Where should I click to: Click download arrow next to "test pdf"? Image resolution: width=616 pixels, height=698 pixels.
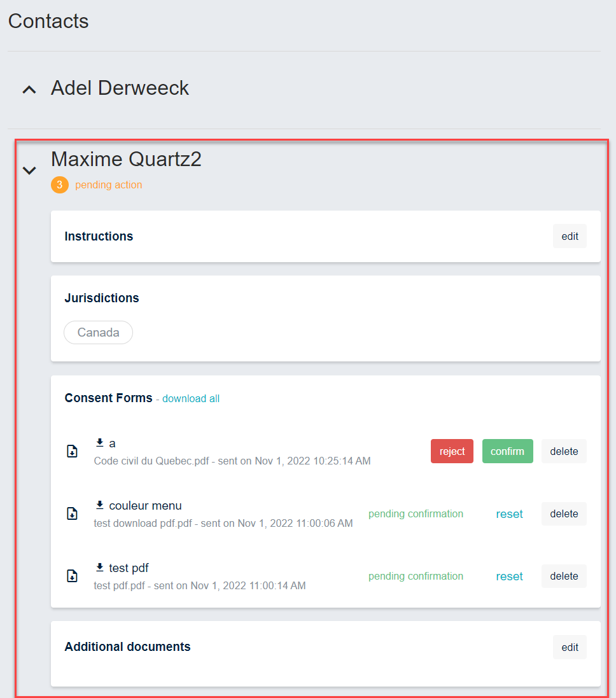(100, 568)
